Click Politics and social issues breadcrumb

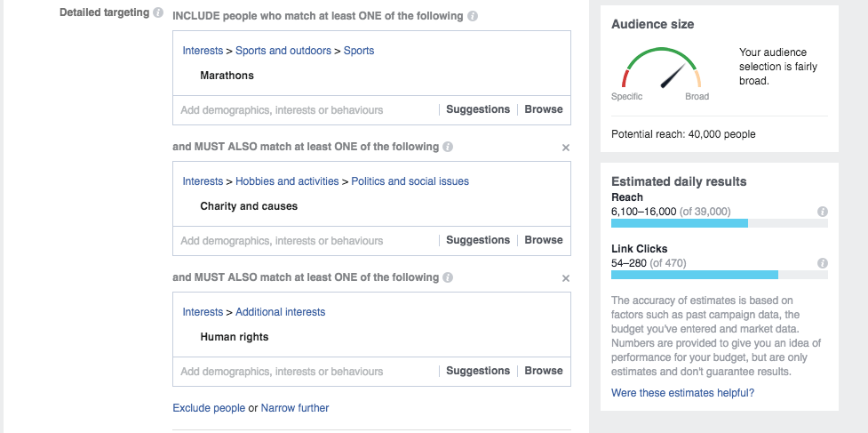click(x=410, y=181)
